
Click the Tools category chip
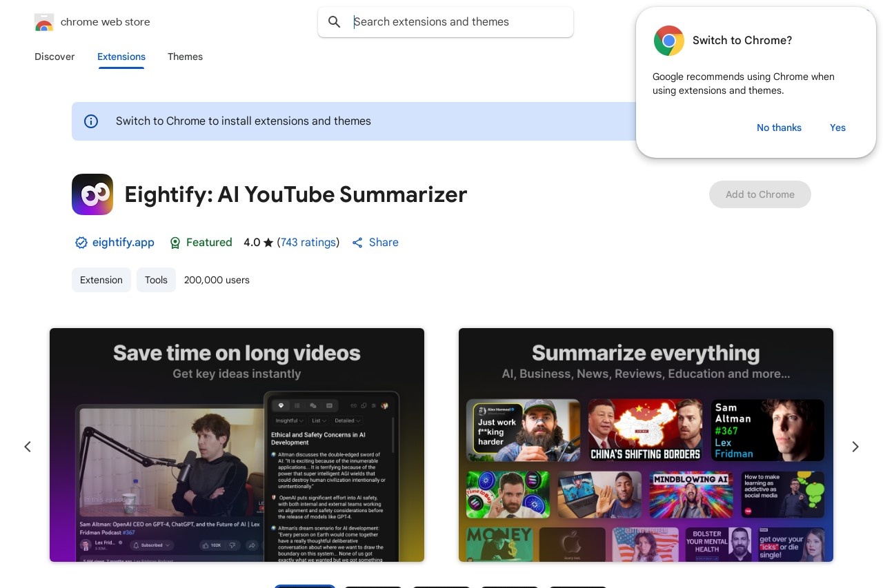tap(156, 280)
